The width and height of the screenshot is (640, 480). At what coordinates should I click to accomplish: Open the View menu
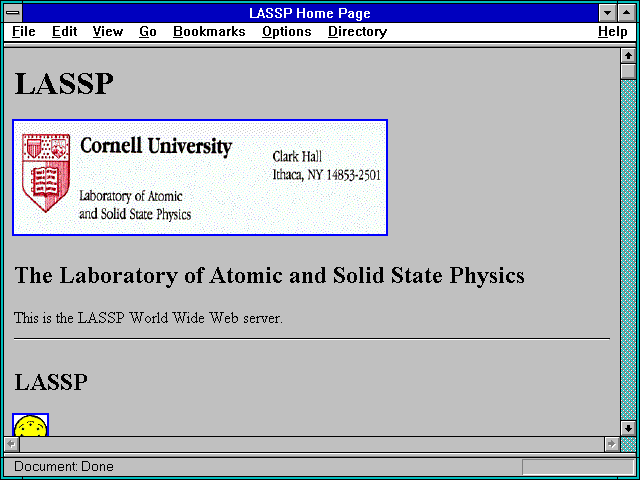108,32
